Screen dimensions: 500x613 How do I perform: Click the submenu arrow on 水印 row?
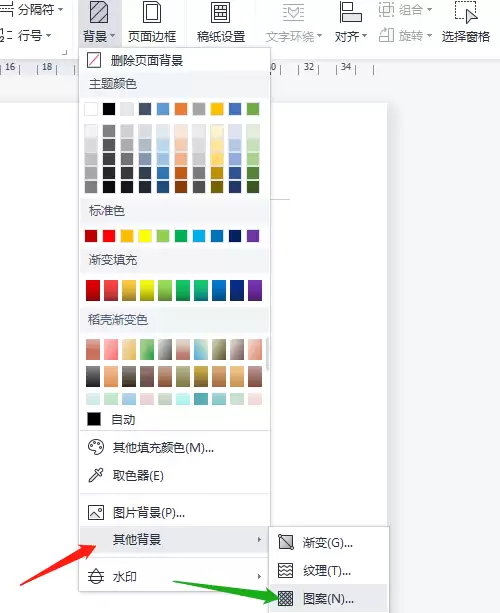[x=259, y=577]
